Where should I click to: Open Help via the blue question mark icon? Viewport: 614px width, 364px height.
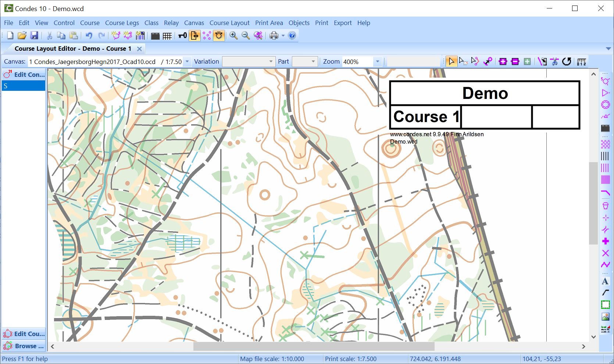coord(292,35)
